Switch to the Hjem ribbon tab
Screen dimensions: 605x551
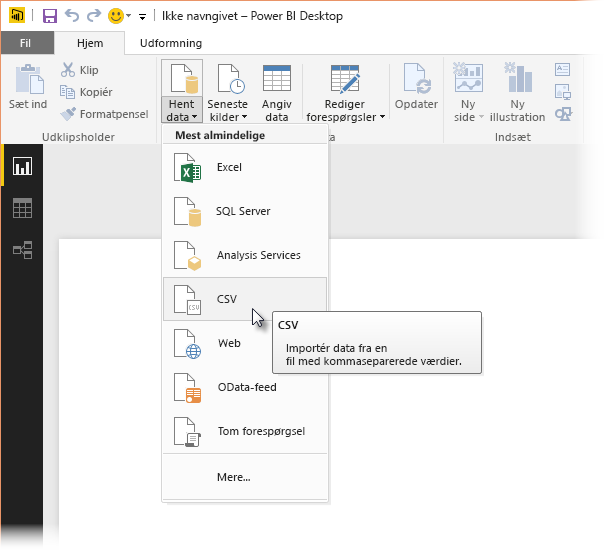click(x=90, y=43)
